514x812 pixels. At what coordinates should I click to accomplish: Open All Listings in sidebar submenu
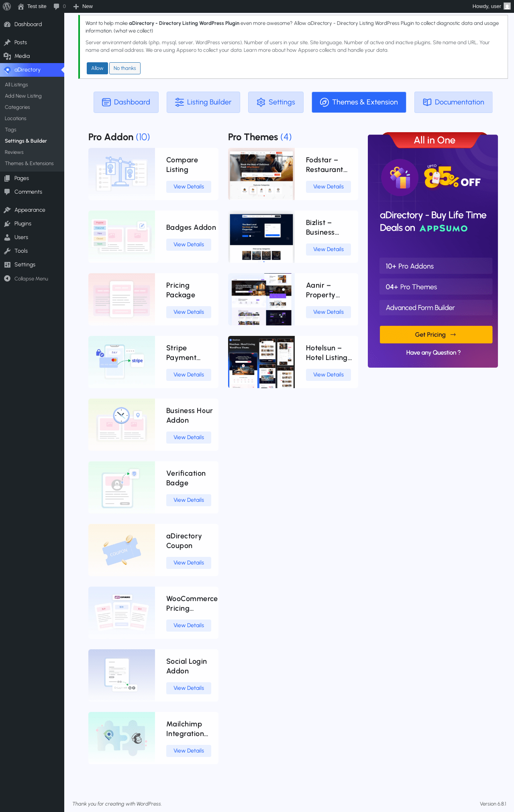pos(16,85)
